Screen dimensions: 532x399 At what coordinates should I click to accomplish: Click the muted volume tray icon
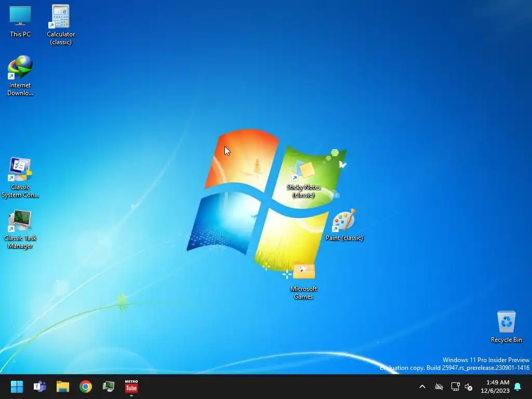(x=469, y=387)
